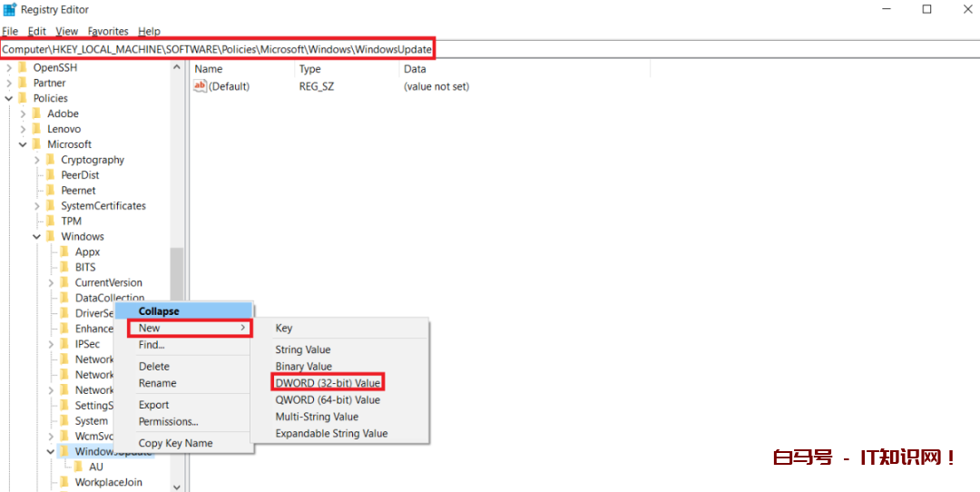The image size is (980, 492).
Task: Click the Lenovo key folder icon
Action: (37, 129)
